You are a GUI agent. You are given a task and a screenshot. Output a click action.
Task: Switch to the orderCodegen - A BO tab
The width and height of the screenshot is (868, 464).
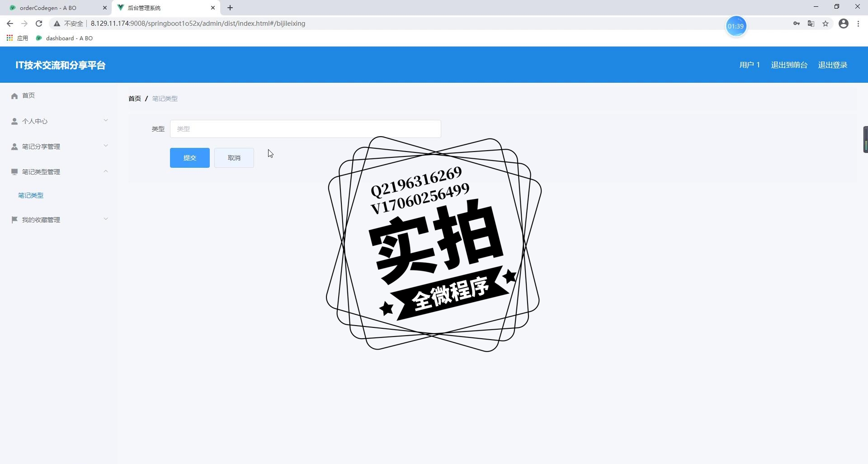(x=56, y=8)
